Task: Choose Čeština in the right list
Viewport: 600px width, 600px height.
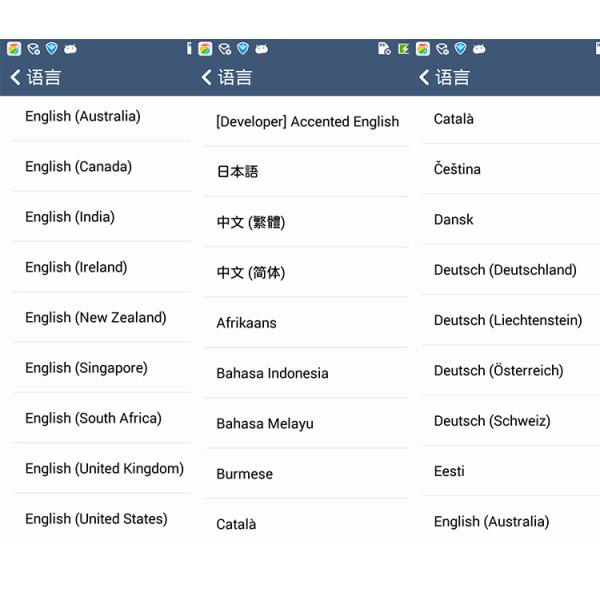Action: 510,169
